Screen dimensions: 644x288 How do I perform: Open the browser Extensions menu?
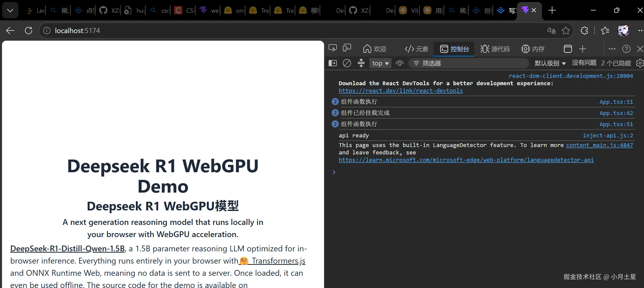tap(584, 31)
